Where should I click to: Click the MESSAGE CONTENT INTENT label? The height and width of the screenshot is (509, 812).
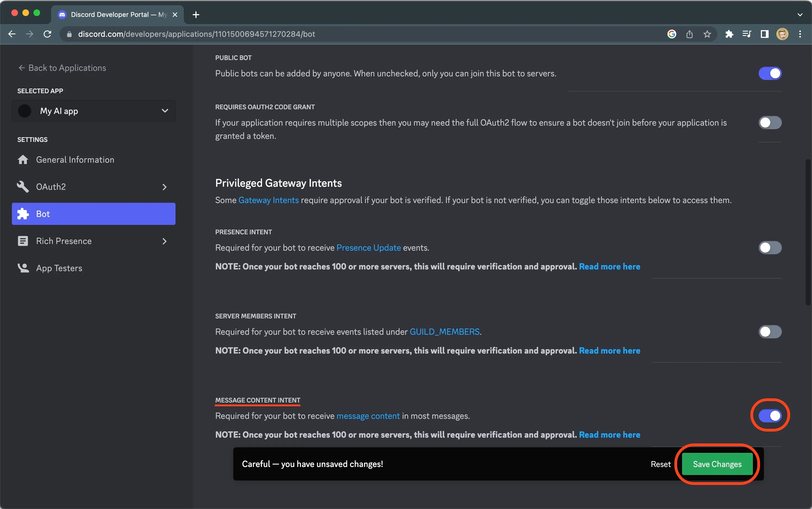[x=258, y=400]
